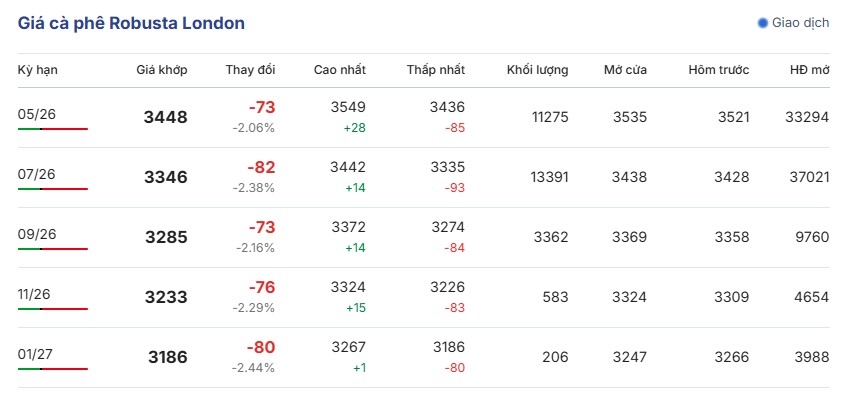
Task: Select the 09/26 contract row
Action: coord(37,234)
